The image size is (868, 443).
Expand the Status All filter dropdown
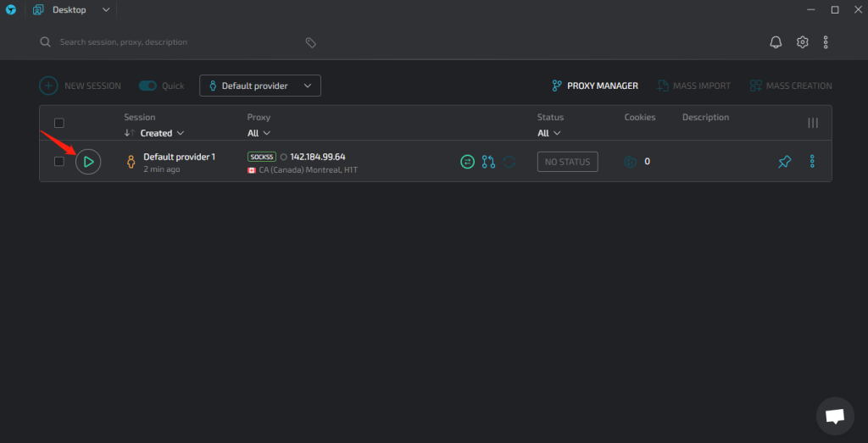pyautogui.click(x=548, y=133)
